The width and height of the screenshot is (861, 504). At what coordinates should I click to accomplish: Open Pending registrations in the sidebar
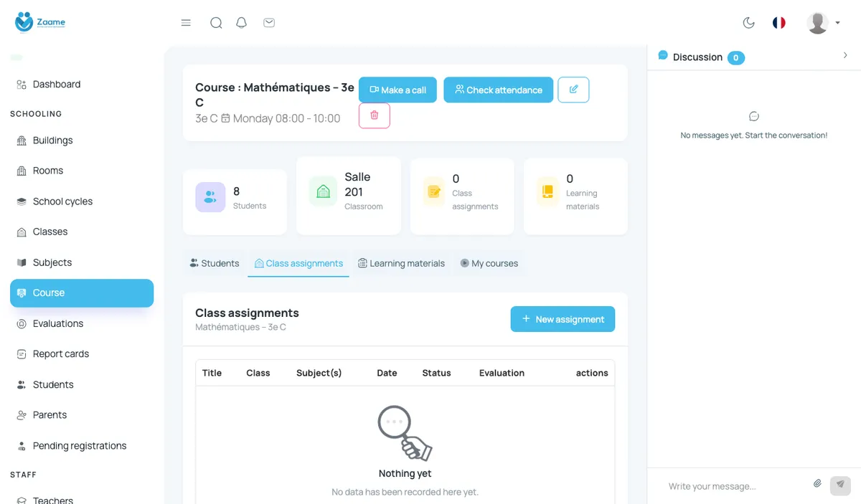[82, 445]
